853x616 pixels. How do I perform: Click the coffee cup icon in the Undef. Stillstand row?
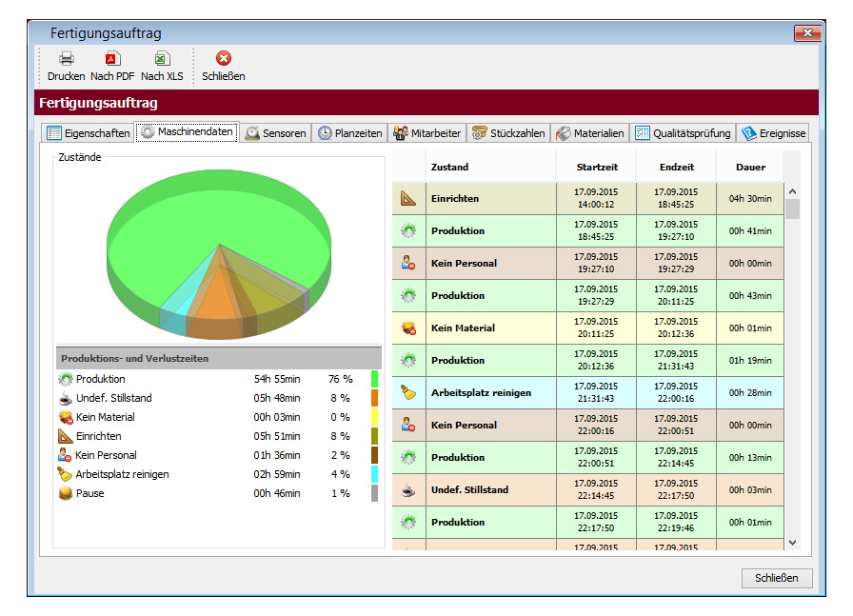pos(408,489)
